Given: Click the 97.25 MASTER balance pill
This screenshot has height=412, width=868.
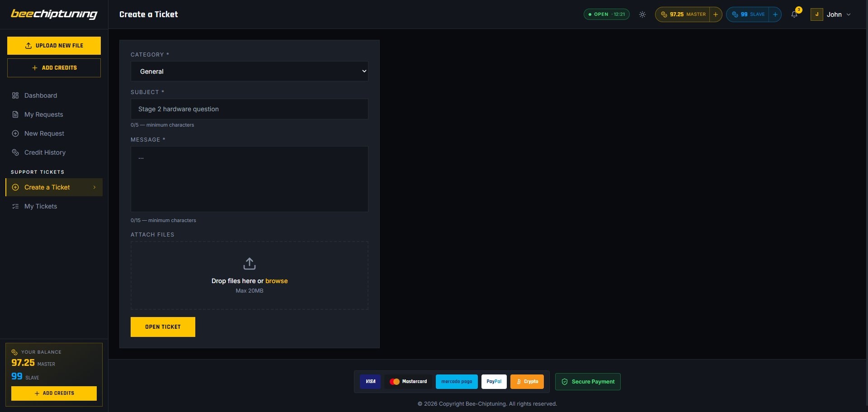Looking at the screenshot, I should (683, 14).
